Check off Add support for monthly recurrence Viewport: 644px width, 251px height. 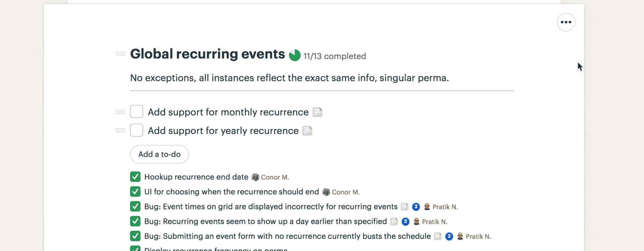(137, 112)
